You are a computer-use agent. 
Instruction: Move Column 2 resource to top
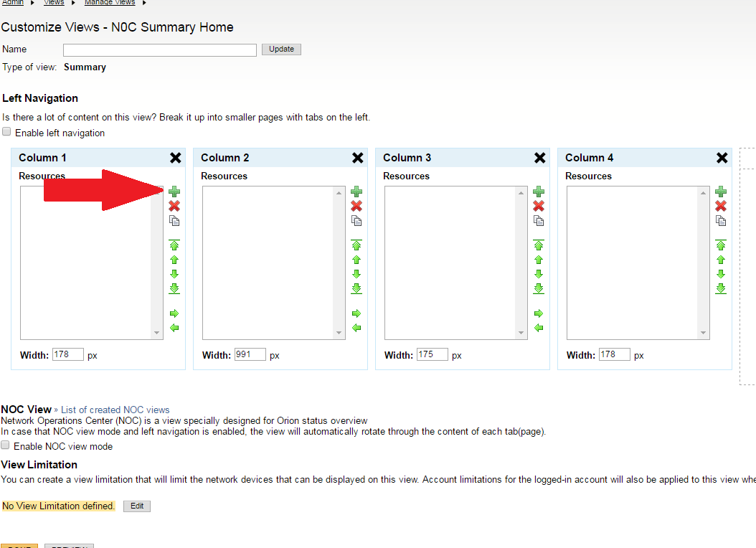tap(356, 245)
